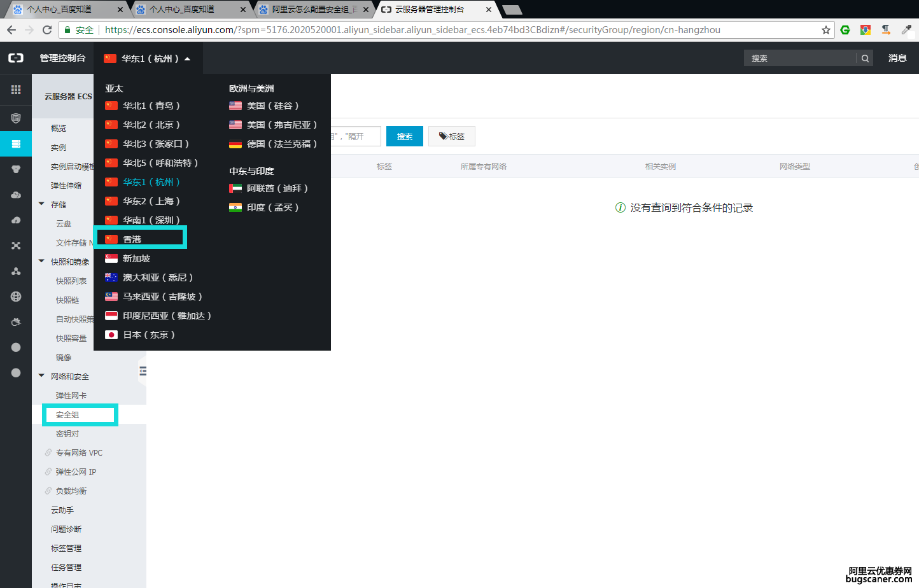Open 专有网络 VPC link
Viewport: 919px width, 588px height.
click(79, 452)
